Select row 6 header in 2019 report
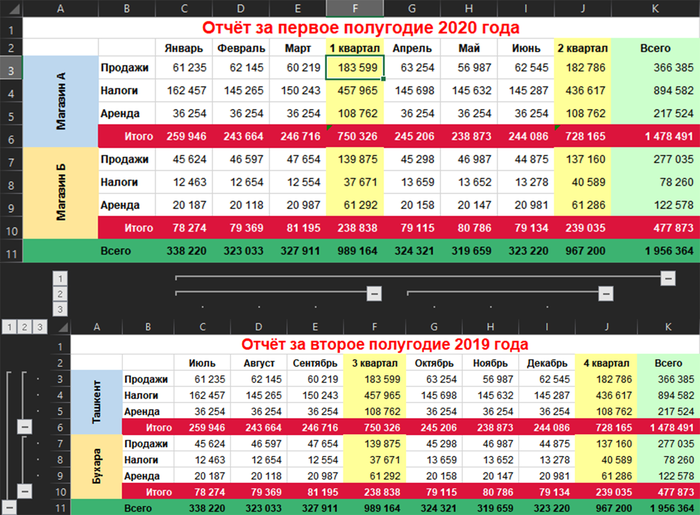700x515 pixels. [x=60, y=426]
